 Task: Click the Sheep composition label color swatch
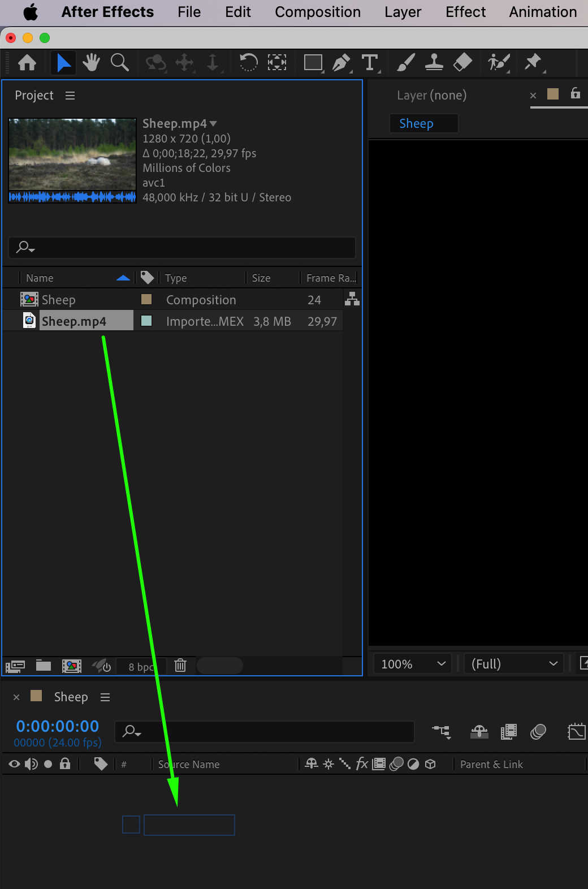point(146,299)
